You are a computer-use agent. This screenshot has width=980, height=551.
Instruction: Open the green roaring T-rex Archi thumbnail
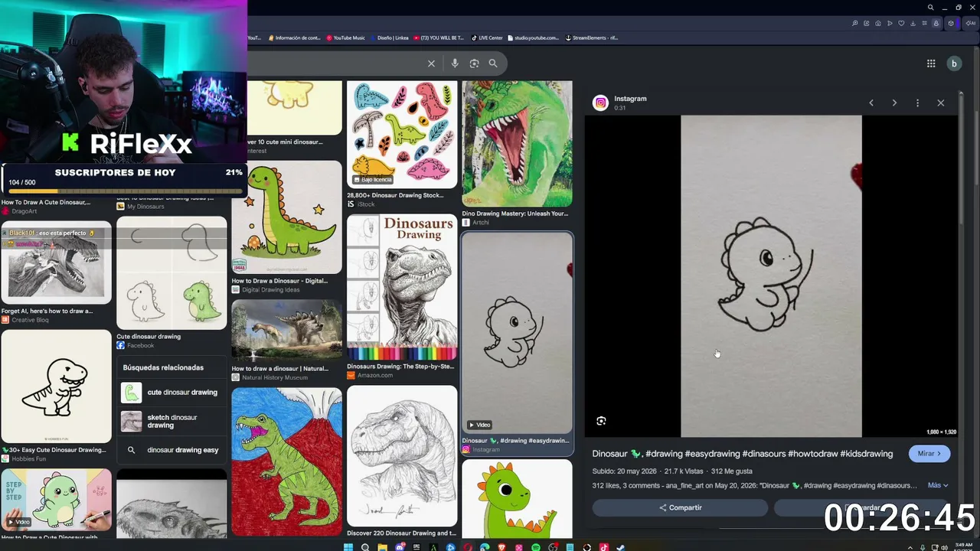(517, 144)
